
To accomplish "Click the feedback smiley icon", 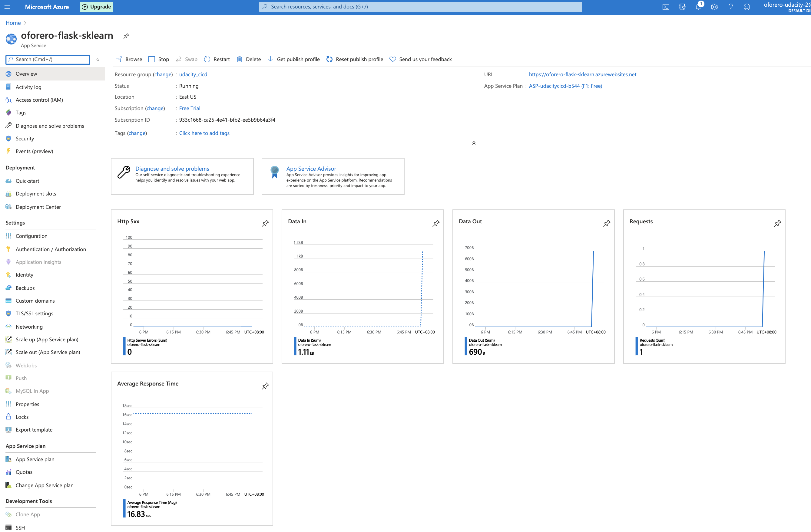I will [x=746, y=7].
